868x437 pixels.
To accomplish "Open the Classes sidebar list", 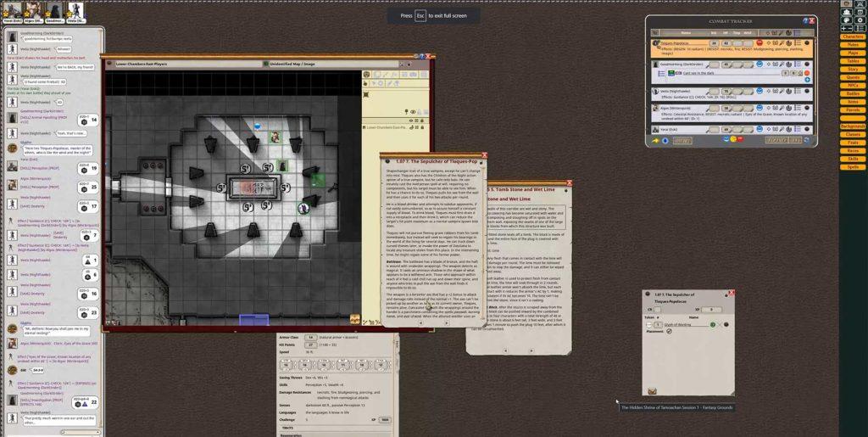I will (x=853, y=134).
